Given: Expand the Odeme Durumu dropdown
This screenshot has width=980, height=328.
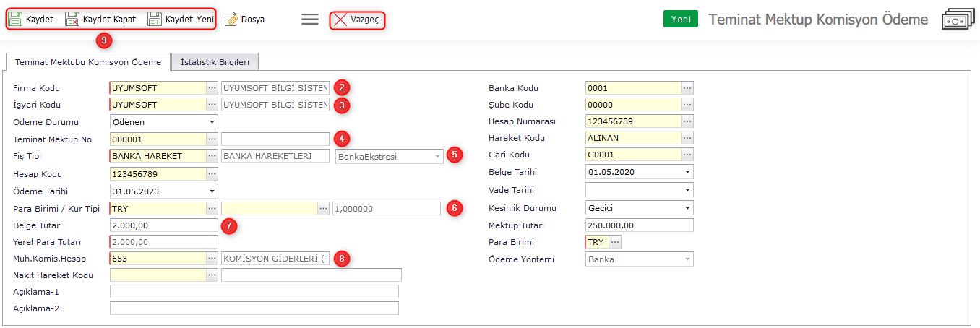Looking at the screenshot, I should (212, 122).
